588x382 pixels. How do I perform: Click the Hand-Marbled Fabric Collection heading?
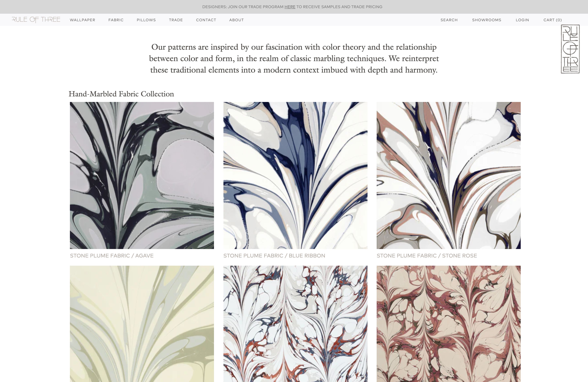(x=121, y=94)
